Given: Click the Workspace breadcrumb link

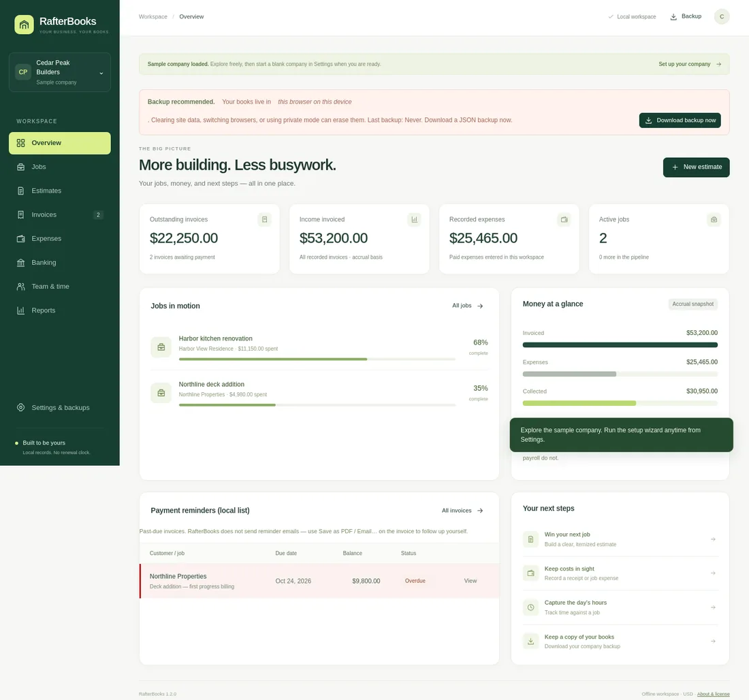Looking at the screenshot, I should click(153, 17).
